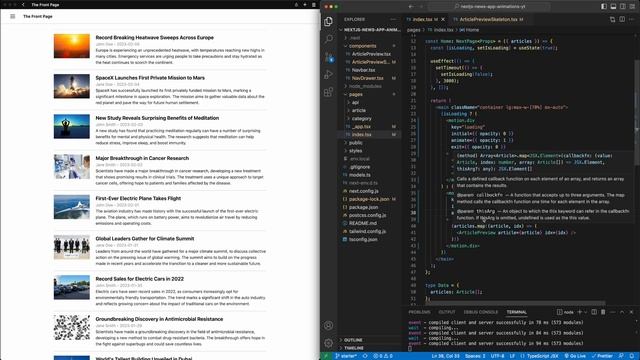Split the terminal panel
640x360 pixels.
(594, 312)
